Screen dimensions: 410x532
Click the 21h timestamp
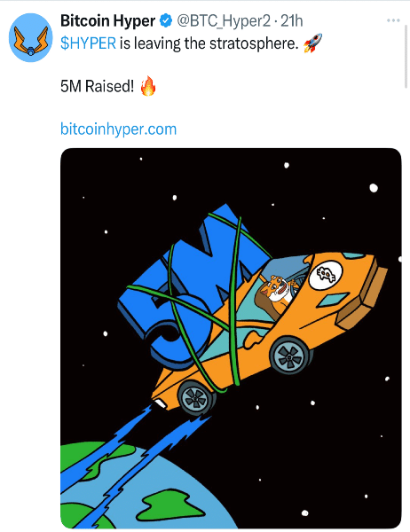tap(291, 21)
